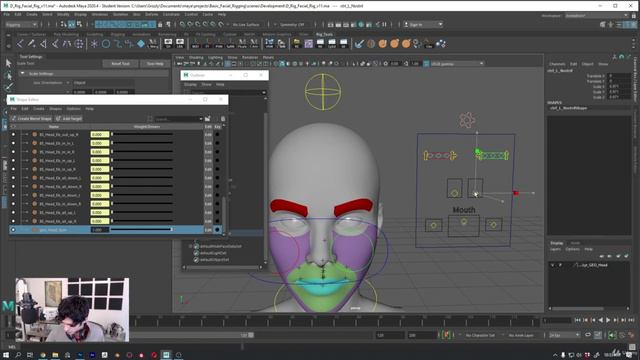Image resolution: width=640 pixels, height=360 pixels.
Task: Click the NURBS circle icon on shelf
Action: tap(106, 44)
